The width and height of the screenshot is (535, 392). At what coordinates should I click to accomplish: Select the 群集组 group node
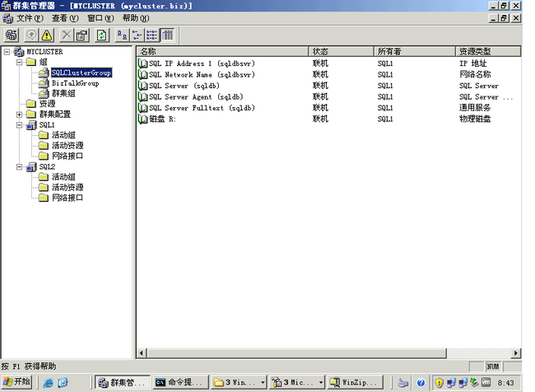point(63,93)
